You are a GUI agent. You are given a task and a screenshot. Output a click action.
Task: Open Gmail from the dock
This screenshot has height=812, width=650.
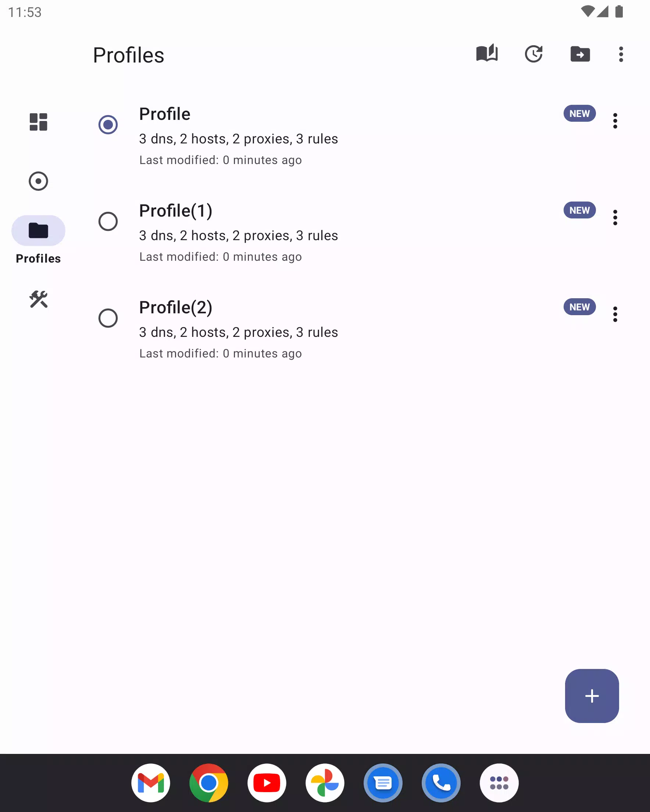[151, 783]
